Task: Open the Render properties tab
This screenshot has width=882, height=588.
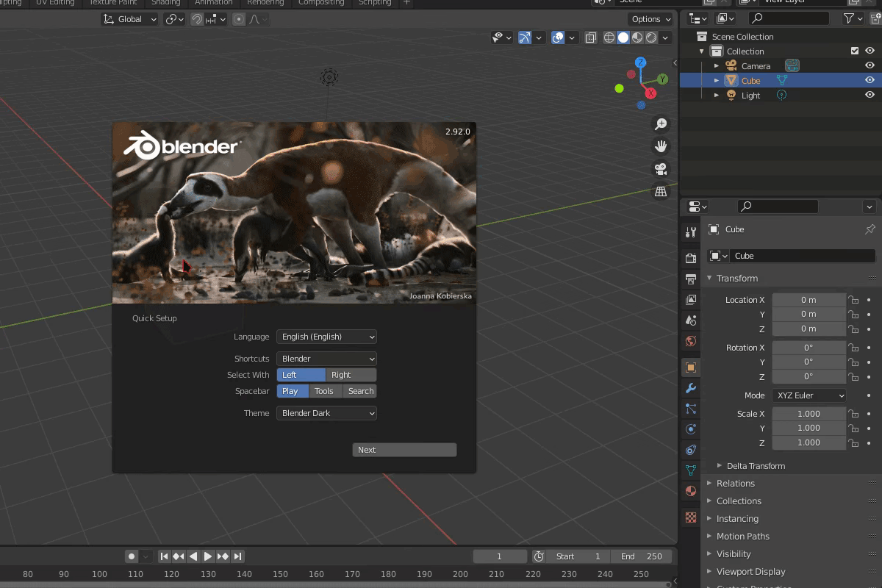Action: click(690, 258)
